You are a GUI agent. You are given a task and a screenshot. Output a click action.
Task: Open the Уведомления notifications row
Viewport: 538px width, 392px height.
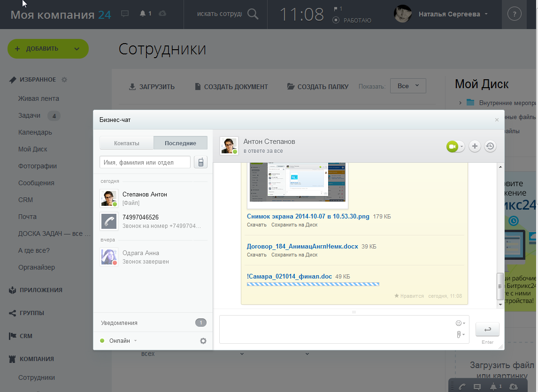coord(153,323)
